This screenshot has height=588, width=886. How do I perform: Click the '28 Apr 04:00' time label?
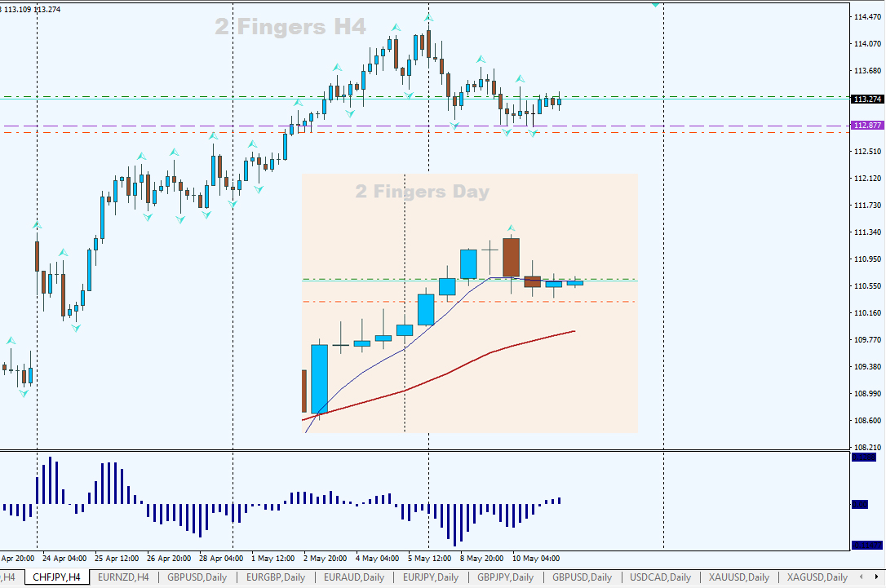tap(221, 558)
